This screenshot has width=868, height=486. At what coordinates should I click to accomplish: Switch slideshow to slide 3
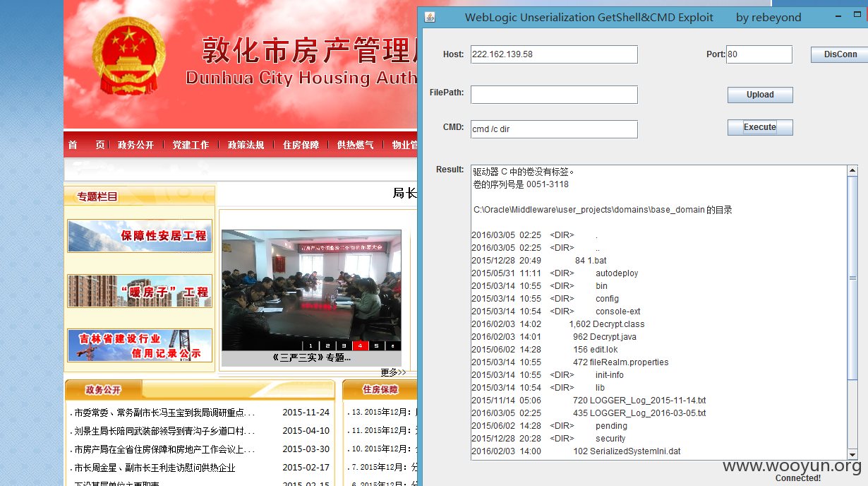coord(344,345)
